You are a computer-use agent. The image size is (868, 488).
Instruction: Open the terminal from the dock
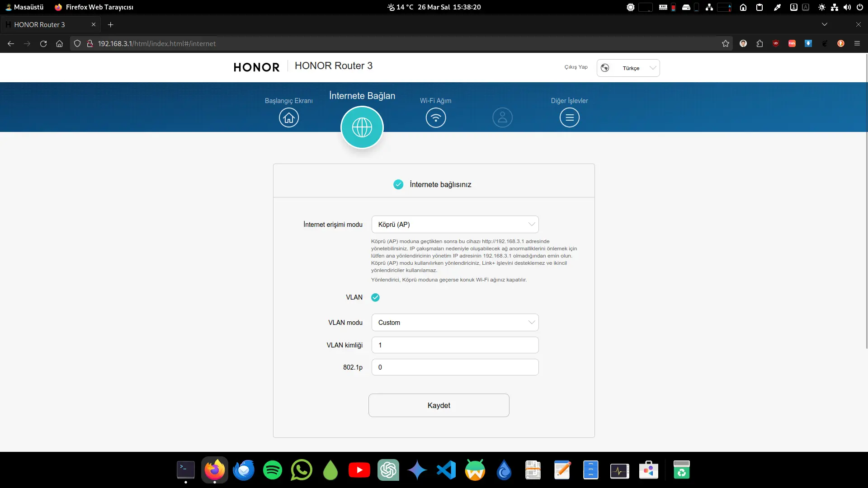186,470
